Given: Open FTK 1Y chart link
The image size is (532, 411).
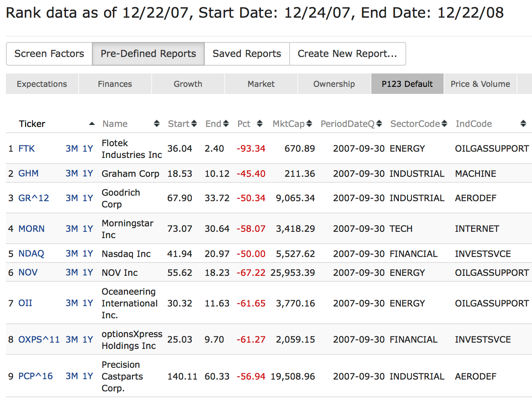Looking at the screenshot, I should 88,149.
